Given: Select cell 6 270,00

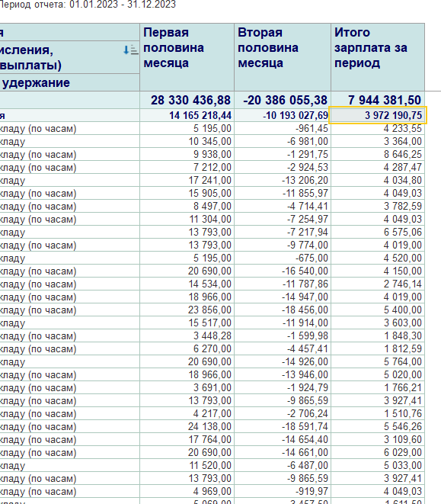Looking at the screenshot, I should tap(187, 348).
